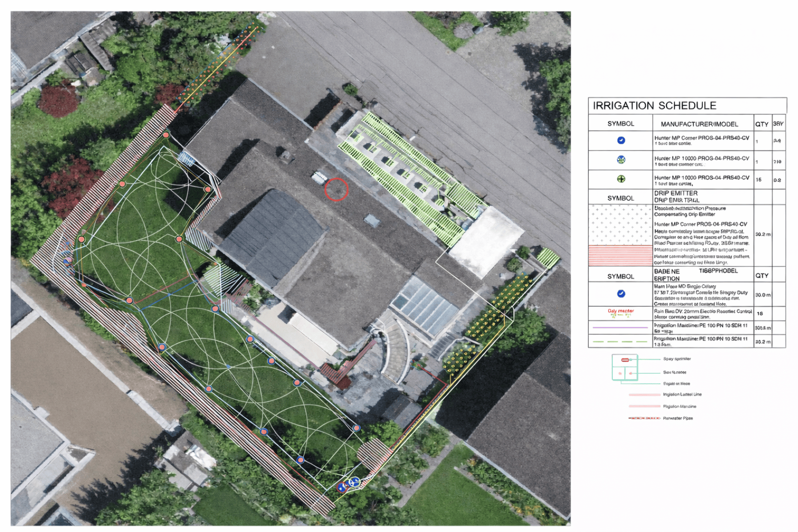This screenshot has width=798, height=532.
Task: Click the MANUFACTURER/MODEL column header
Action: (x=699, y=124)
